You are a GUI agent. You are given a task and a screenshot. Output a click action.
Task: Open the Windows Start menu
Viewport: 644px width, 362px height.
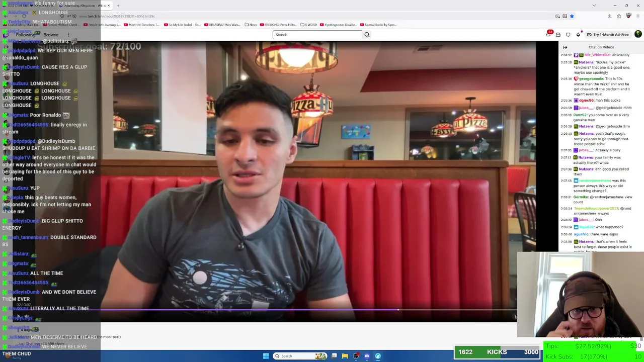point(266,356)
